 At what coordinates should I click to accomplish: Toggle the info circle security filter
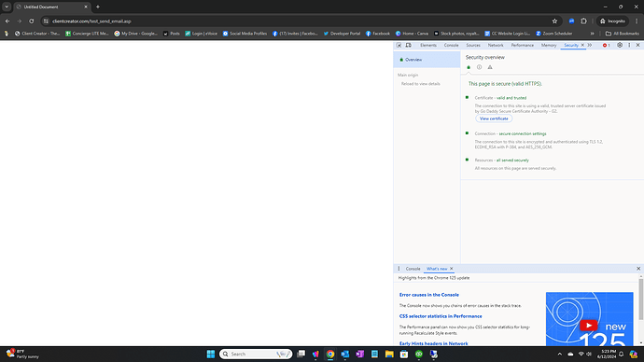480,67
